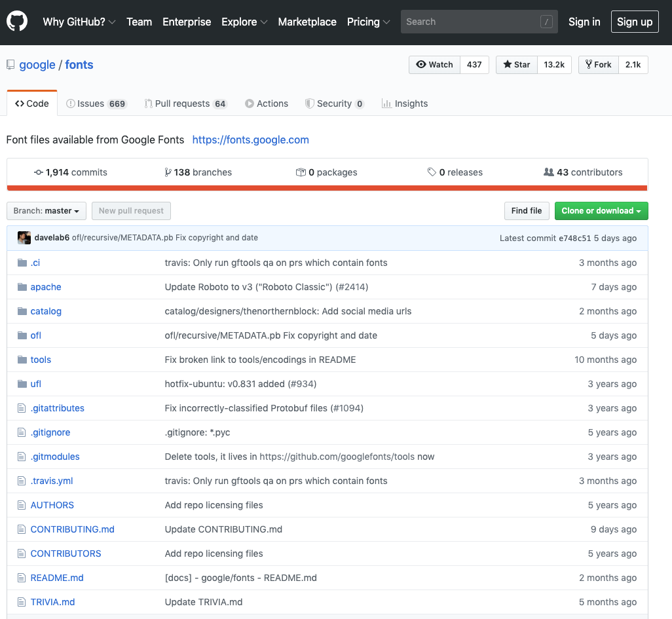Open the tools folder icon
Image resolution: width=672 pixels, height=619 pixels.
tap(22, 360)
